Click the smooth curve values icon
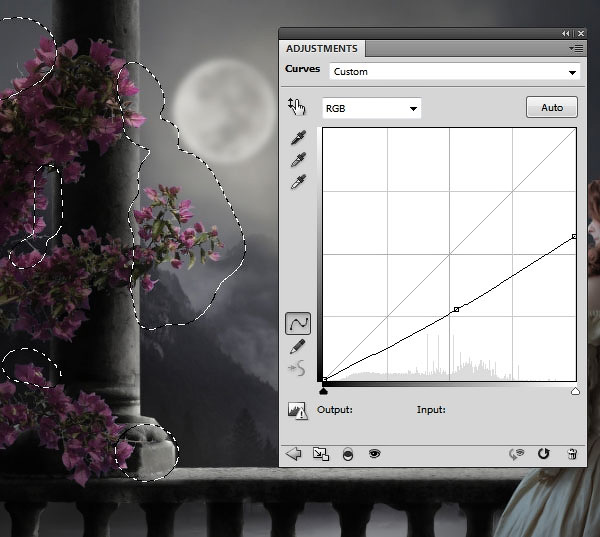The width and height of the screenshot is (600, 537). (x=297, y=369)
